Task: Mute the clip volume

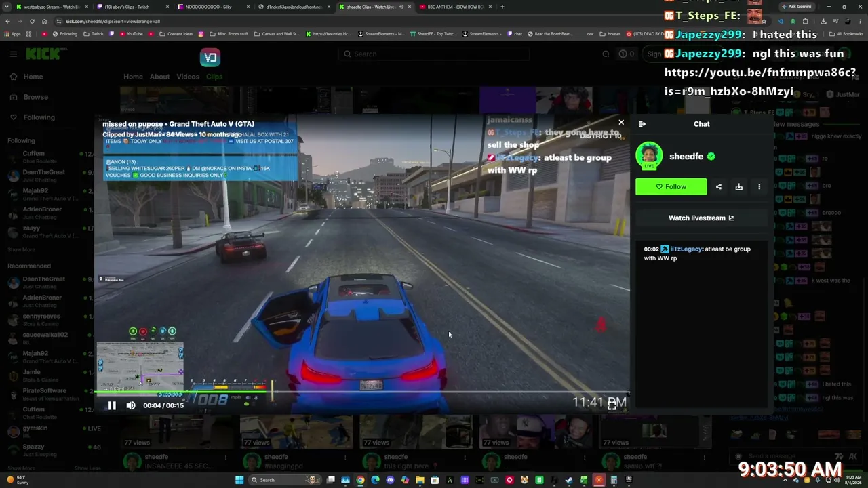Action: [131, 405]
